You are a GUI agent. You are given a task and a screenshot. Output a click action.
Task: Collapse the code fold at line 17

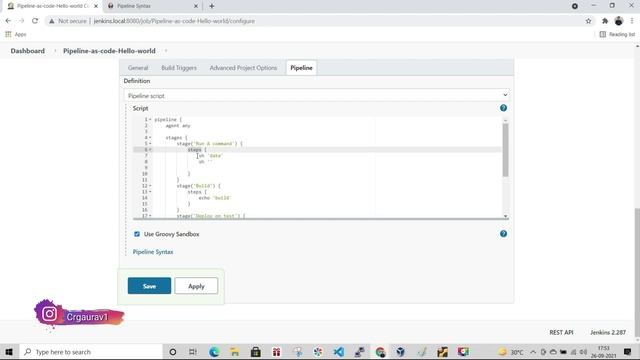click(150, 216)
